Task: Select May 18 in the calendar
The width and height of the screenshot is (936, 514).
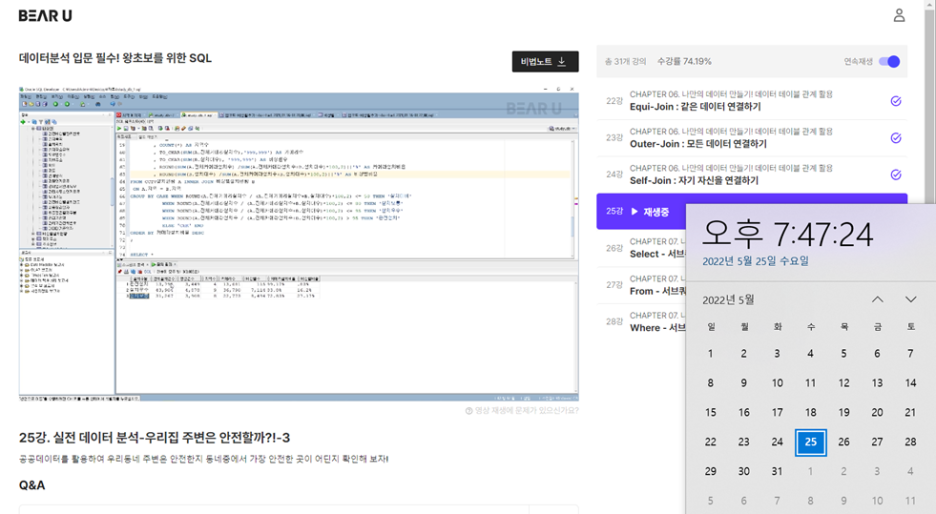Action: click(x=811, y=413)
